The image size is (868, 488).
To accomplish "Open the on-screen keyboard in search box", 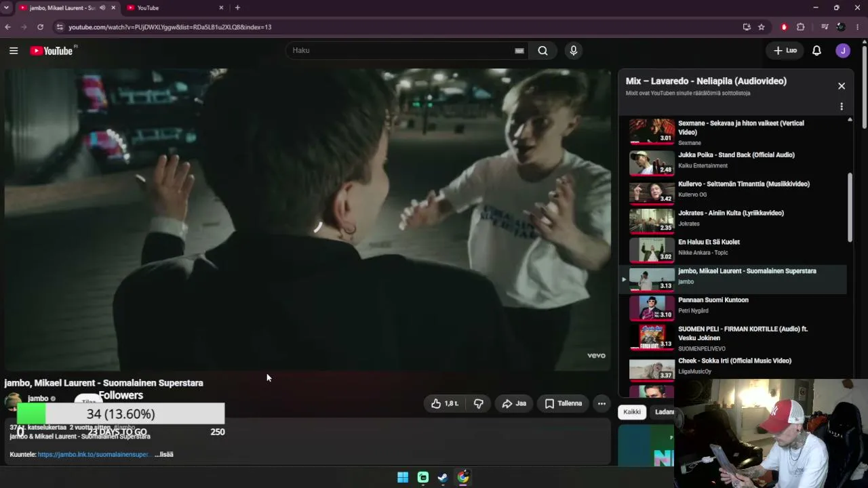I will [519, 50].
